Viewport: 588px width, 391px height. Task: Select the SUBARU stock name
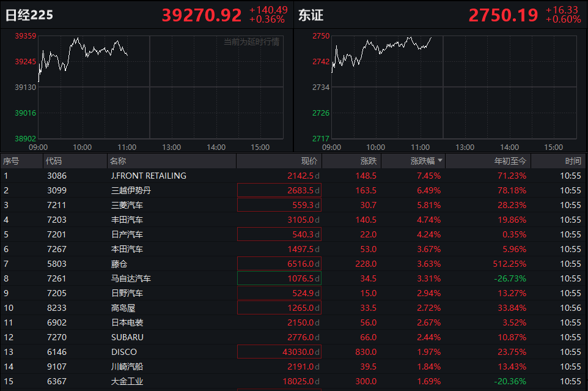[127, 338]
